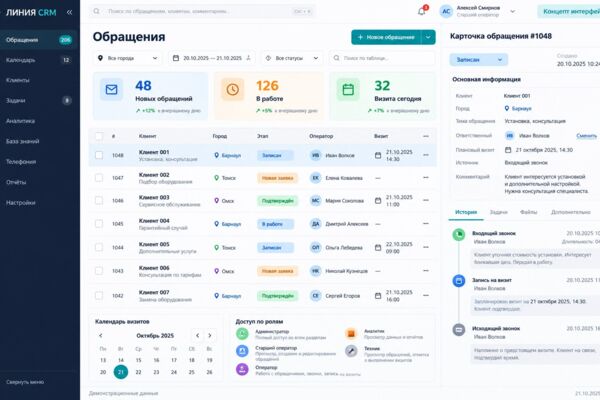Viewport: 600px width, 400px height.
Task: Click the boxed previous arrow in calendar
Action: (197, 336)
